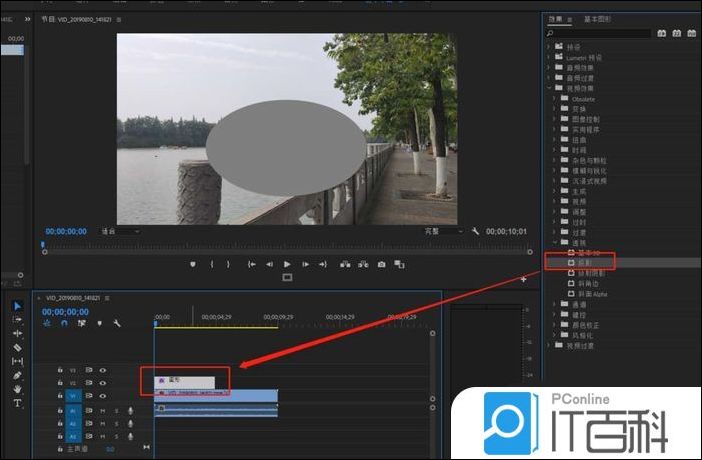Select the Razor tool

(17, 347)
